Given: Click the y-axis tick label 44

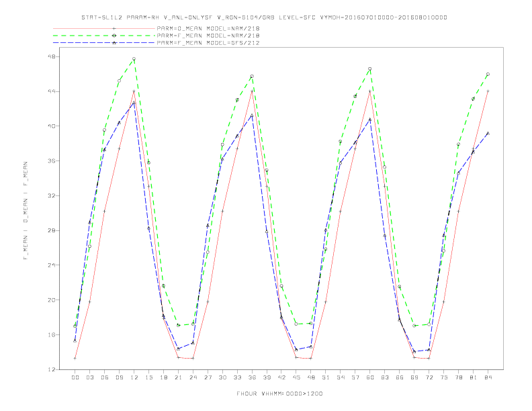Looking at the screenshot, I should coord(52,91).
